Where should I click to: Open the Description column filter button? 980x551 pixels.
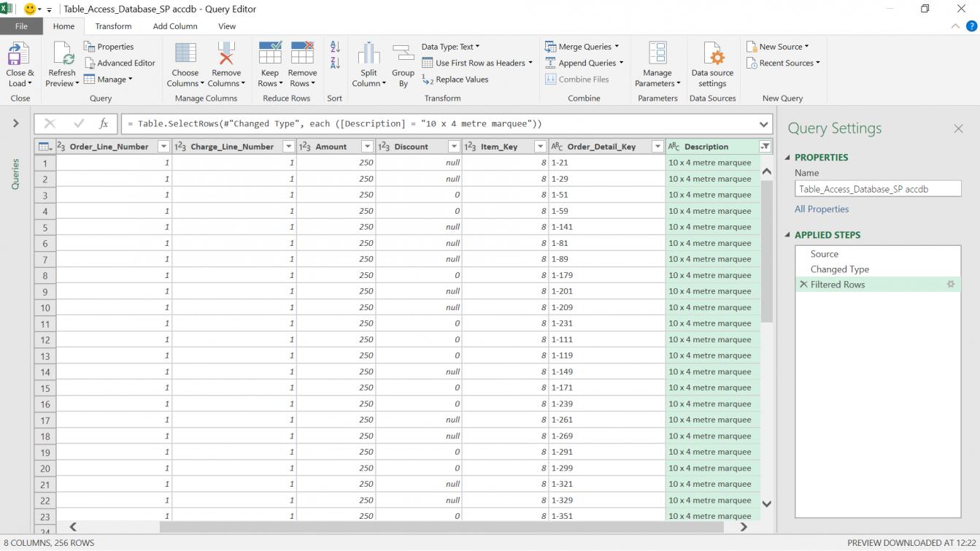point(765,147)
